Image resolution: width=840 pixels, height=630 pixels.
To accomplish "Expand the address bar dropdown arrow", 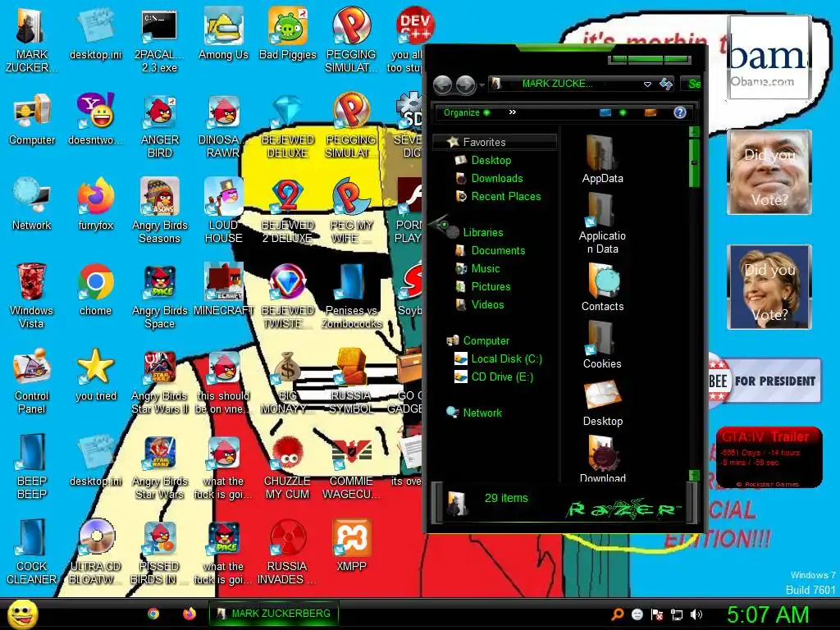I will pyautogui.click(x=647, y=84).
